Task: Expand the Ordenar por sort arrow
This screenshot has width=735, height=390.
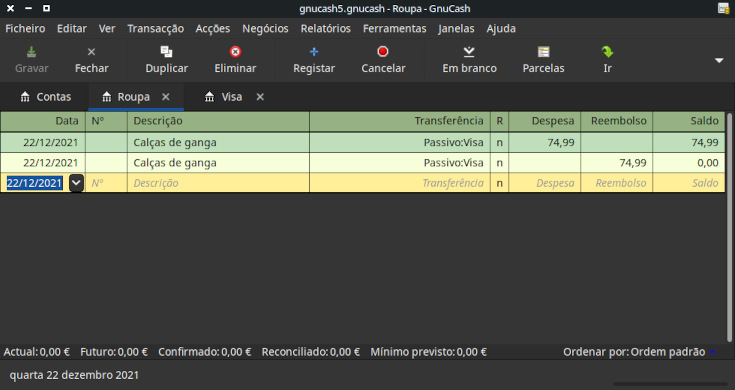Action: [713, 352]
